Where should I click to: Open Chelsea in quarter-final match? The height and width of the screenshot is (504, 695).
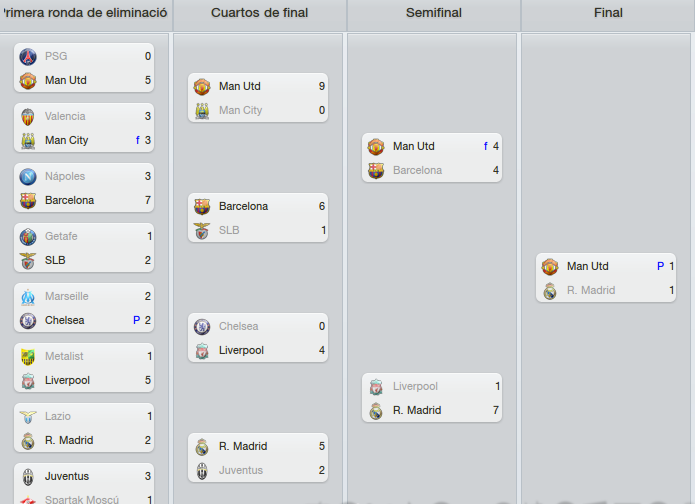coord(238,326)
